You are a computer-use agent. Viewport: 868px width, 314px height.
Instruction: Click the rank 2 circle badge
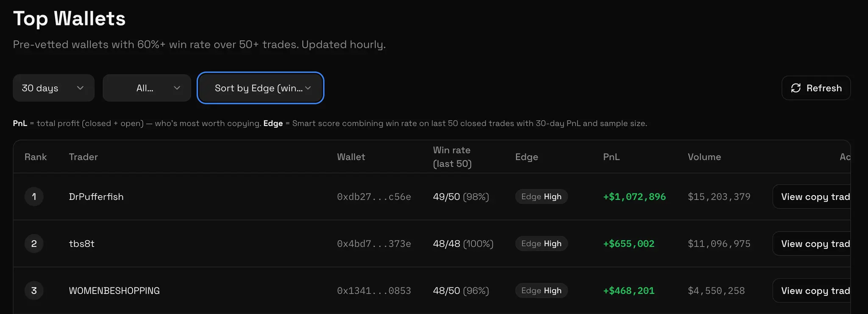pos(34,243)
